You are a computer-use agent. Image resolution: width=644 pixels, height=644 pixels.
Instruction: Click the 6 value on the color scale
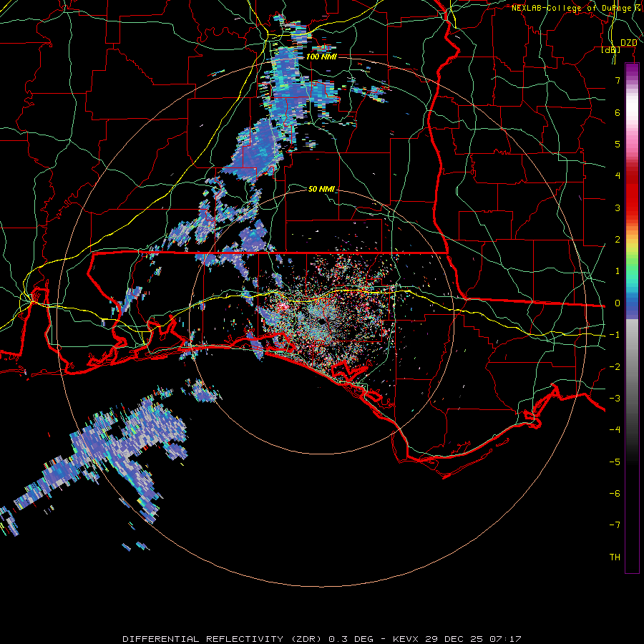[618, 112]
